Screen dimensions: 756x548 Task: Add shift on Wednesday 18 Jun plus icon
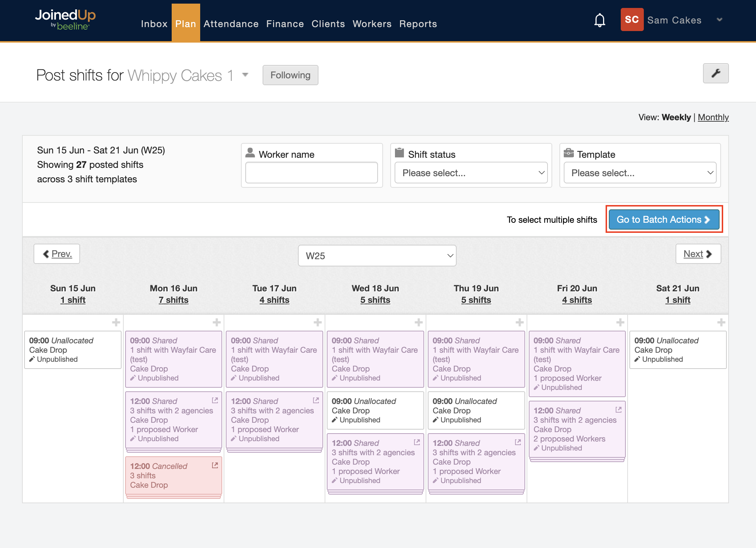click(x=418, y=322)
